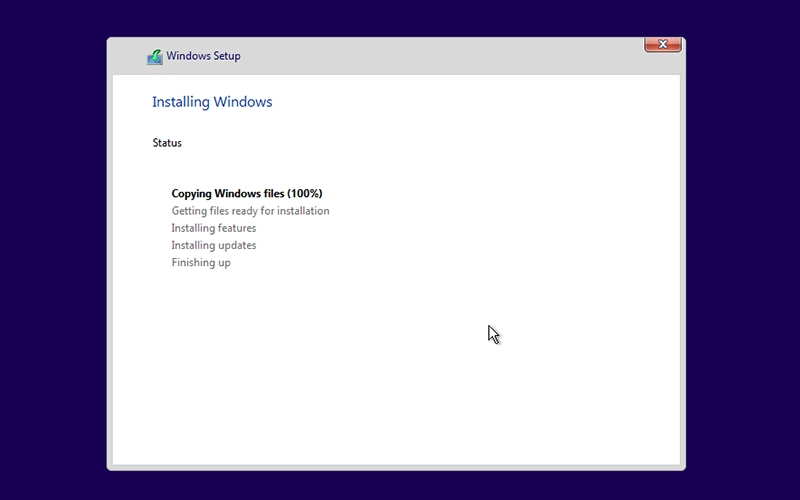The width and height of the screenshot is (800, 500).
Task: Click the Status label
Action: 167,143
